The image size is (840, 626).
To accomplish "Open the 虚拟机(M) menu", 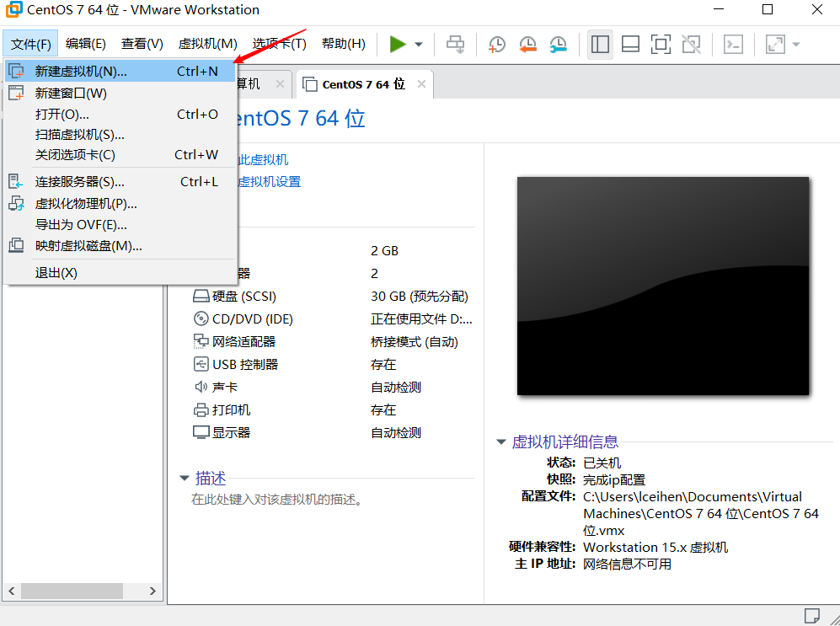I will pos(208,44).
